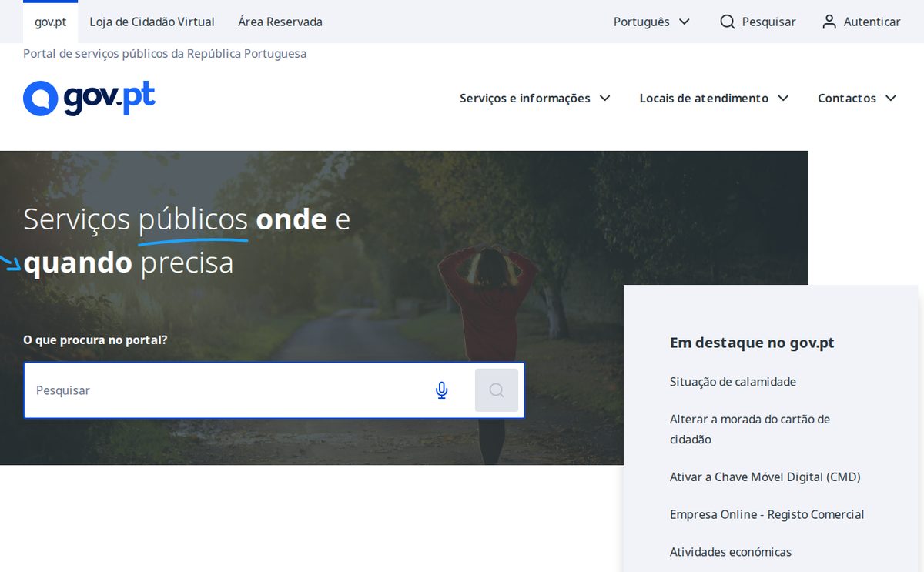
Task: Click the Autenticar link
Action: 861,22
